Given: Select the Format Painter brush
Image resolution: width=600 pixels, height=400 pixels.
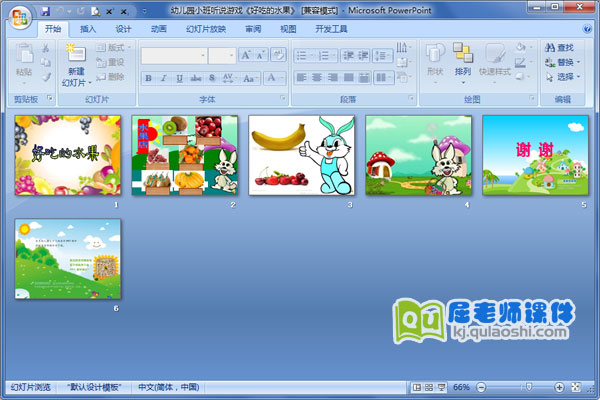Looking at the screenshot, I should [46, 77].
